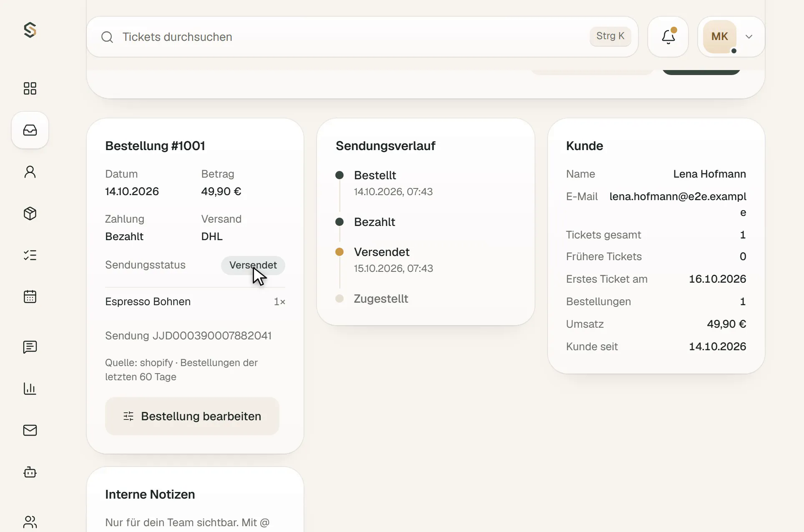Click the tracking number JJD000390007882041

point(212,336)
